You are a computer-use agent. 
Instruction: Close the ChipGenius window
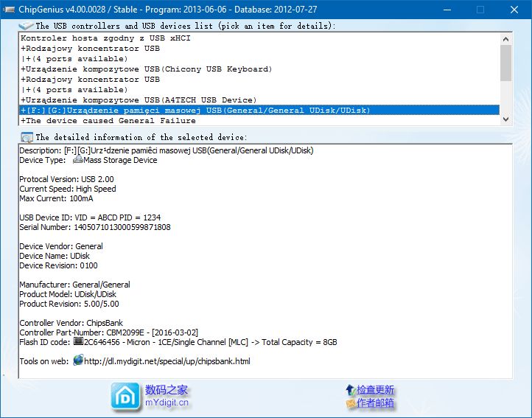tap(514, 10)
